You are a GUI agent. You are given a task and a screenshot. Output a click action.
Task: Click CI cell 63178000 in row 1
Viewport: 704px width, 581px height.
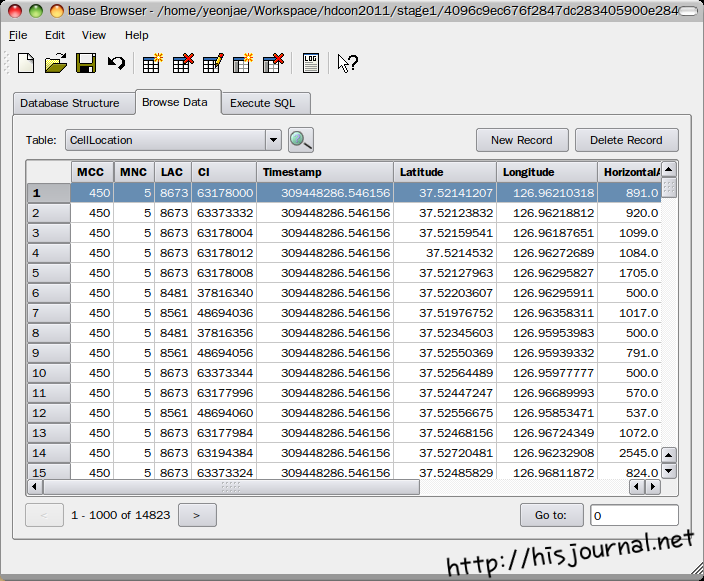tap(224, 193)
